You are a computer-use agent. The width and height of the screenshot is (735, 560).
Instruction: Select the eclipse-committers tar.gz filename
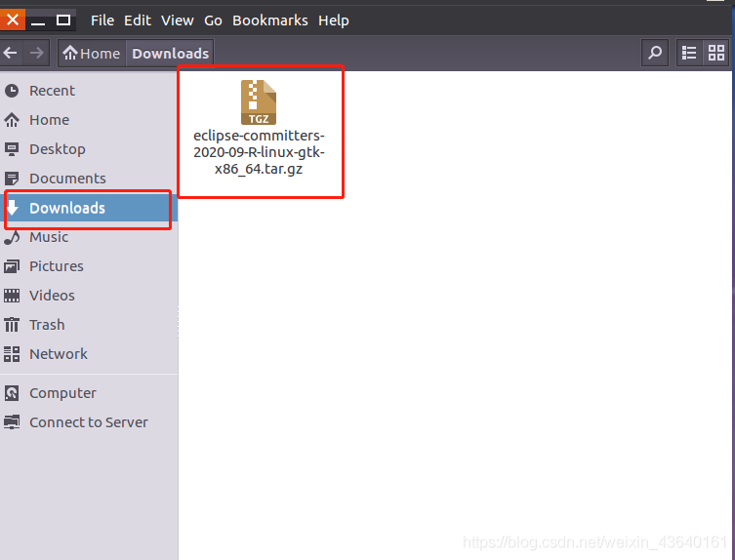coord(259,152)
